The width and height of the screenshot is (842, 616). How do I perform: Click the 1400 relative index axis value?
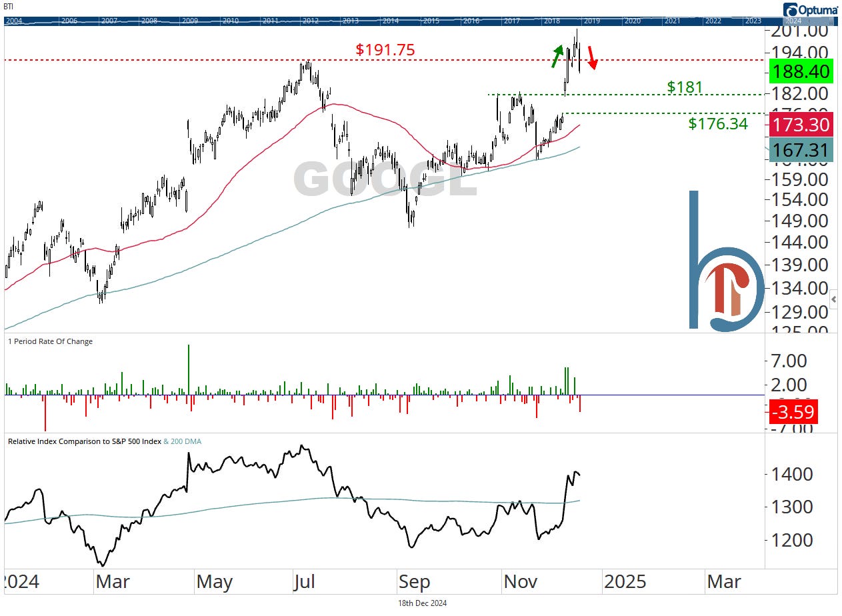(x=792, y=475)
